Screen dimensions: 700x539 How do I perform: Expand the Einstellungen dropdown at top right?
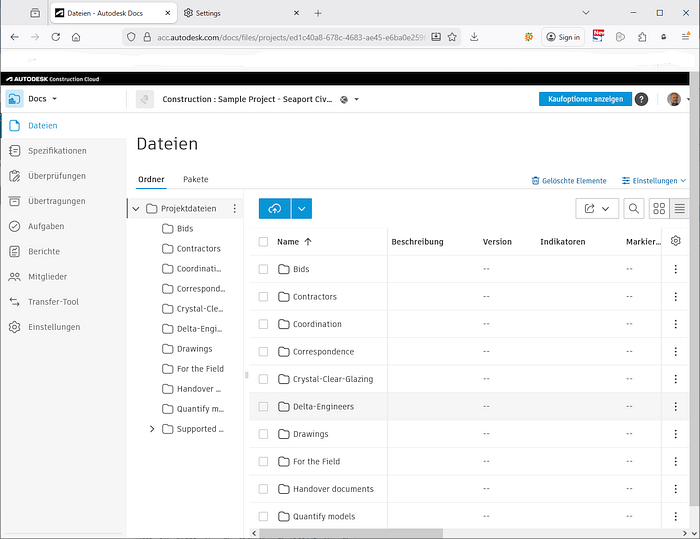654,181
